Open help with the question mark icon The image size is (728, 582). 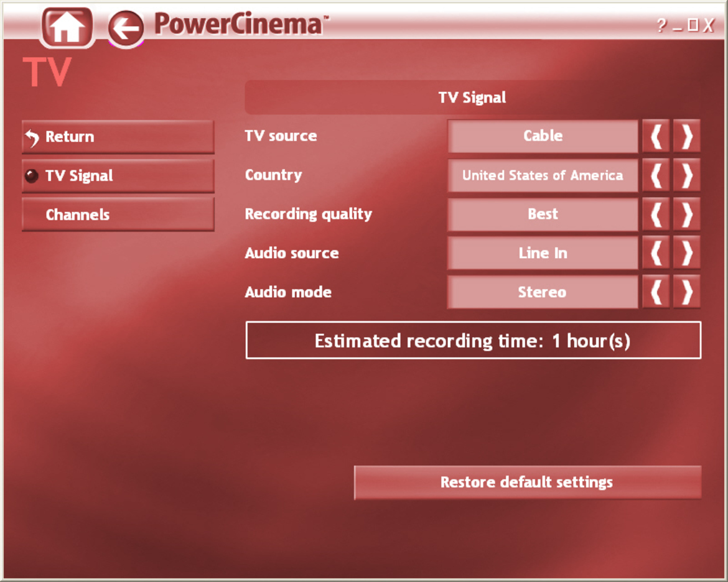(x=661, y=25)
